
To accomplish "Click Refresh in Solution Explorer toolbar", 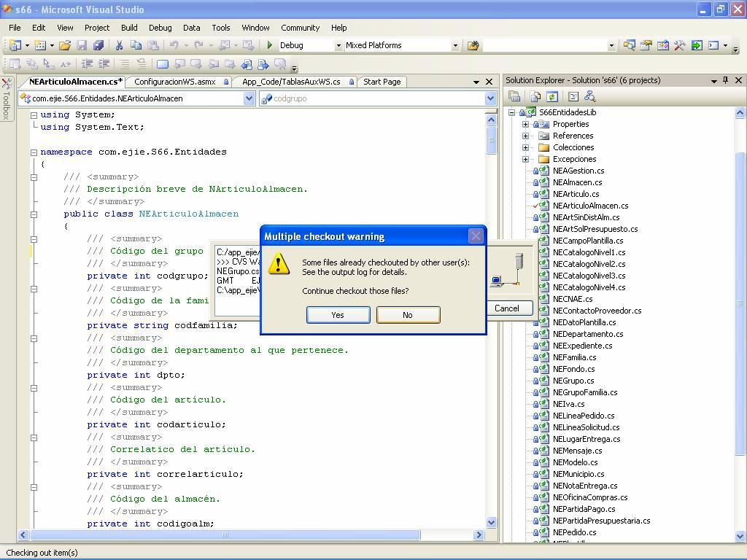I will 552,96.
